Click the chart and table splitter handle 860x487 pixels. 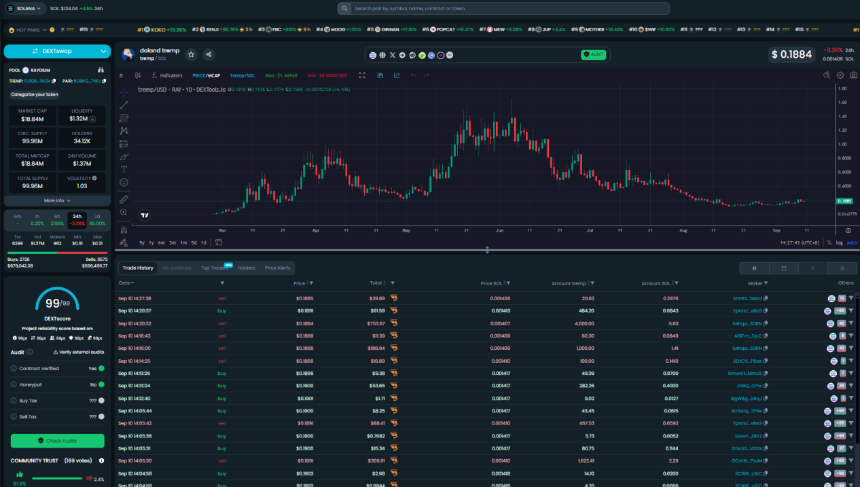coord(487,250)
